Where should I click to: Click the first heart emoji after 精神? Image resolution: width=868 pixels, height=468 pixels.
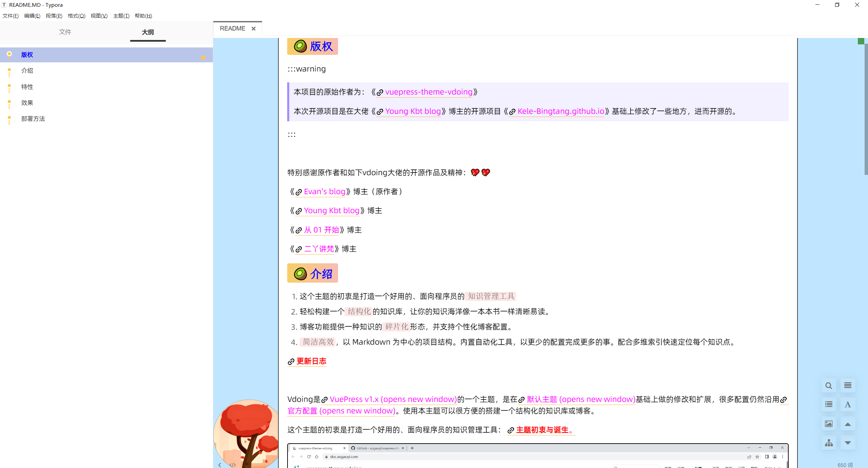click(475, 172)
